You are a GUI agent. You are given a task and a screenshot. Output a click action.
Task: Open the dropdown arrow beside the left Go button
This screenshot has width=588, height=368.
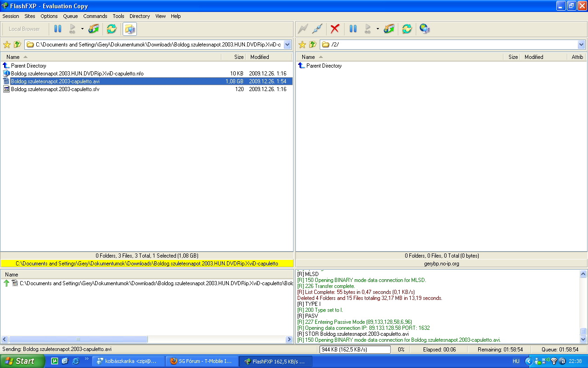click(x=82, y=29)
